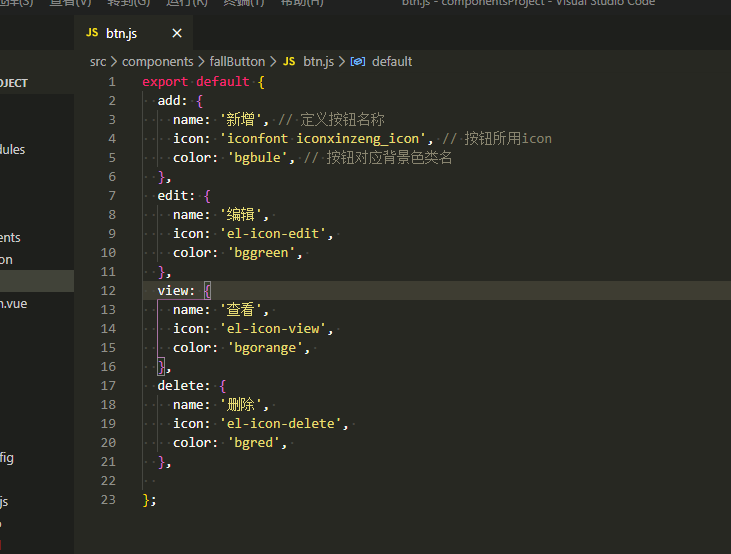The width and height of the screenshot is (731, 554).
Task: Click the 'iconfont iconxinzeng_icon' string
Action: click(x=323, y=139)
